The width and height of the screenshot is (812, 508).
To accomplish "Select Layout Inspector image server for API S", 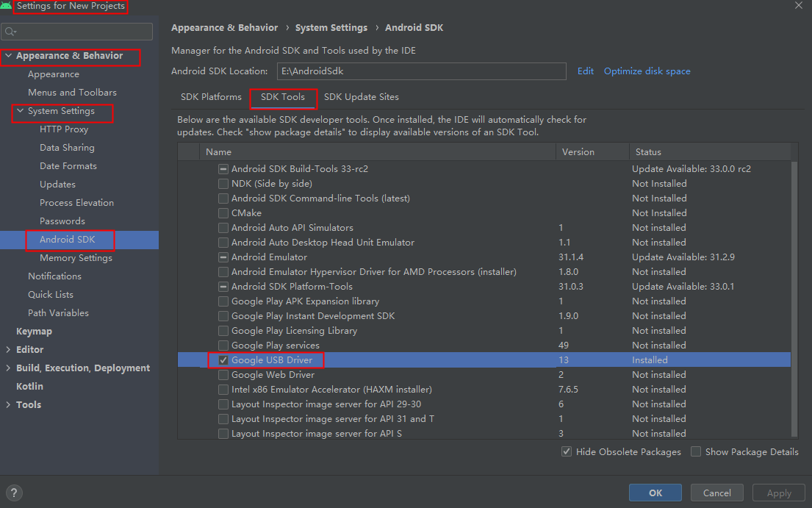I will (x=484, y=434).
